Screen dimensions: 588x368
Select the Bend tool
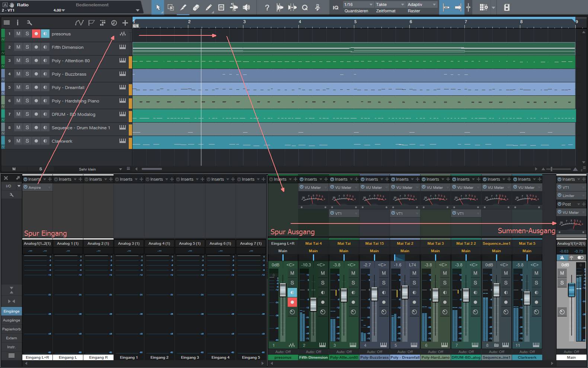[x=234, y=7]
